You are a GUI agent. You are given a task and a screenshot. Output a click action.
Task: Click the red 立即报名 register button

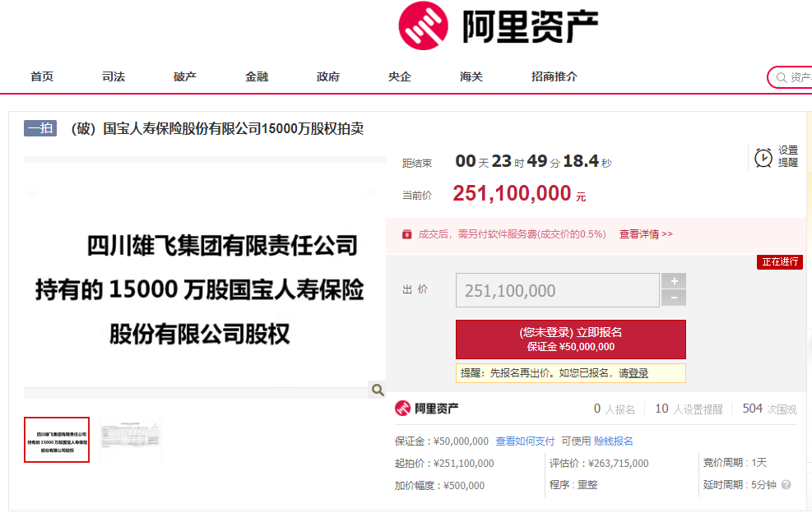(x=571, y=340)
